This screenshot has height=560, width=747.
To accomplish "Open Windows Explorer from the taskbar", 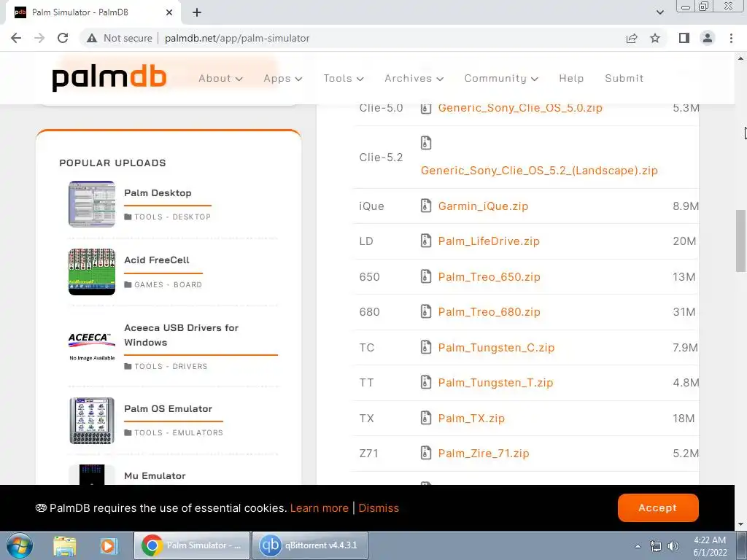I will point(64,545).
